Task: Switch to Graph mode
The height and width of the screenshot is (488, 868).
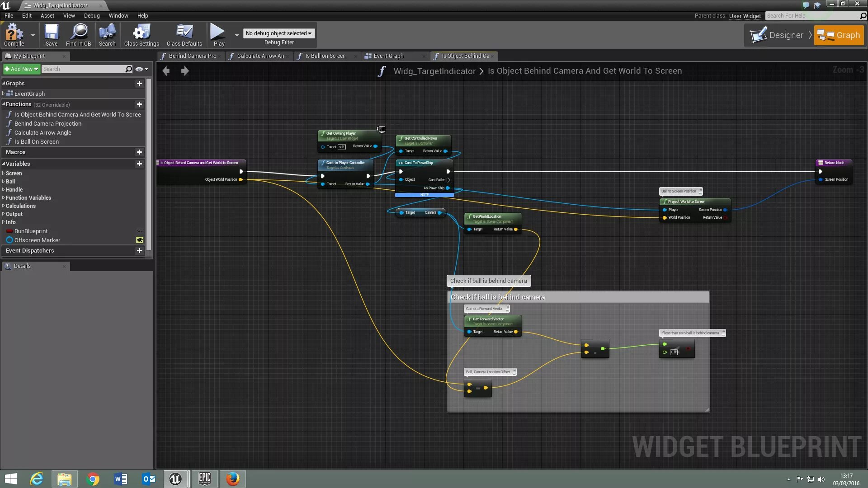Action: (x=839, y=35)
